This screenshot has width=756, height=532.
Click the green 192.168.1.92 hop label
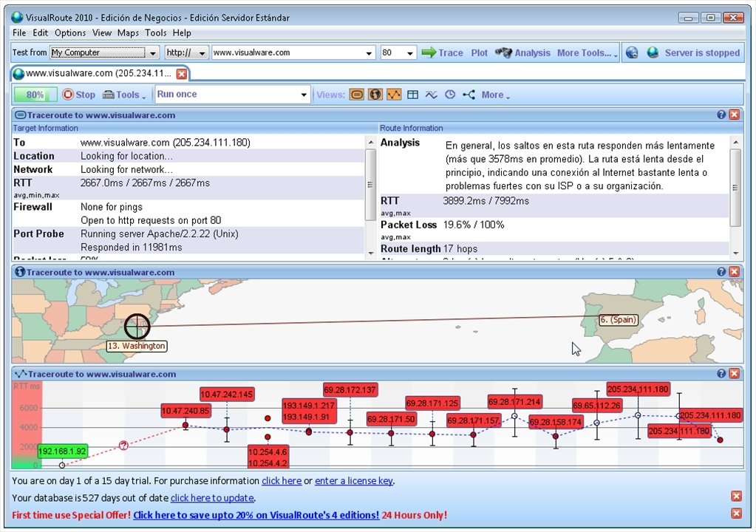62,451
